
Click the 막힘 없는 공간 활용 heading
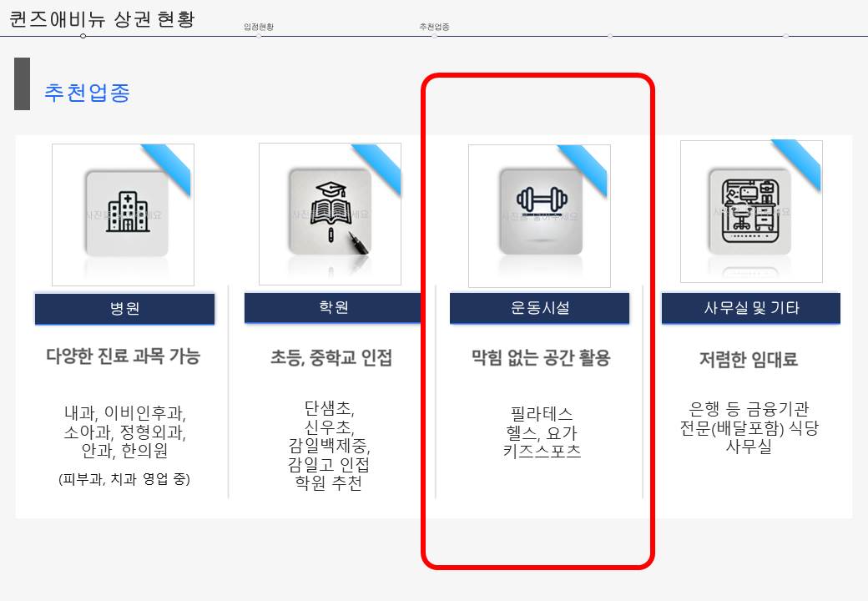541,358
